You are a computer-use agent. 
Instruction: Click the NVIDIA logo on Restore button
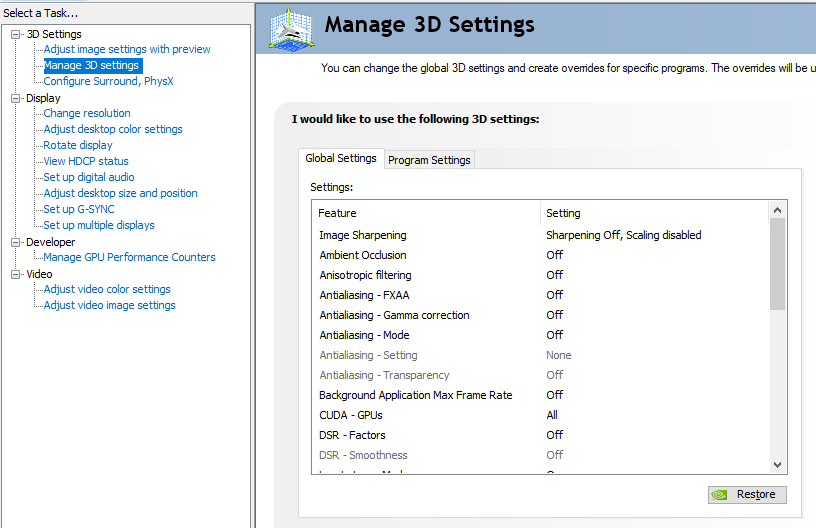[719, 495]
